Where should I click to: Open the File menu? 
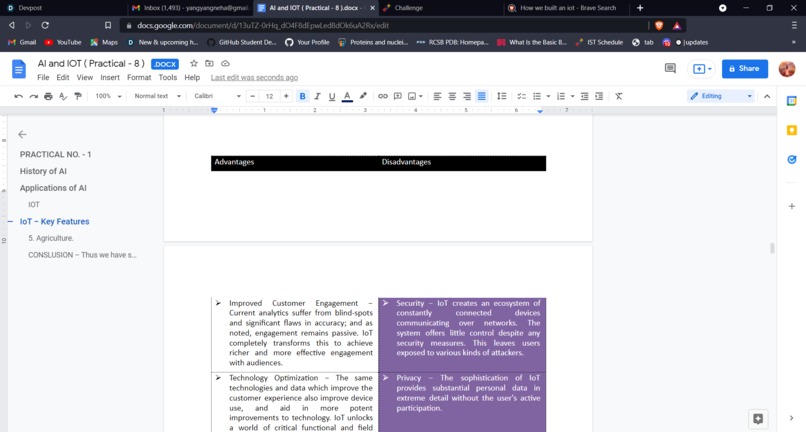(43, 78)
